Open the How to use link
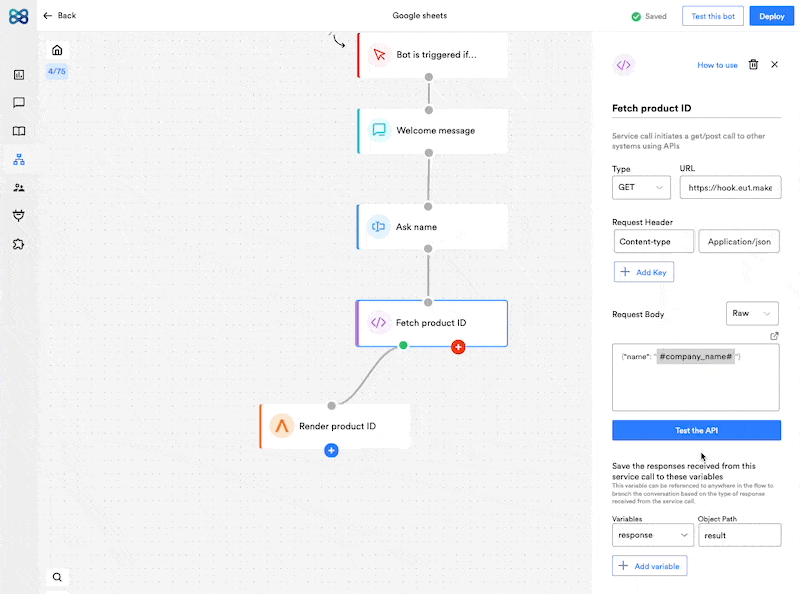The height and width of the screenshot is (594, 800). click(717, 65)
